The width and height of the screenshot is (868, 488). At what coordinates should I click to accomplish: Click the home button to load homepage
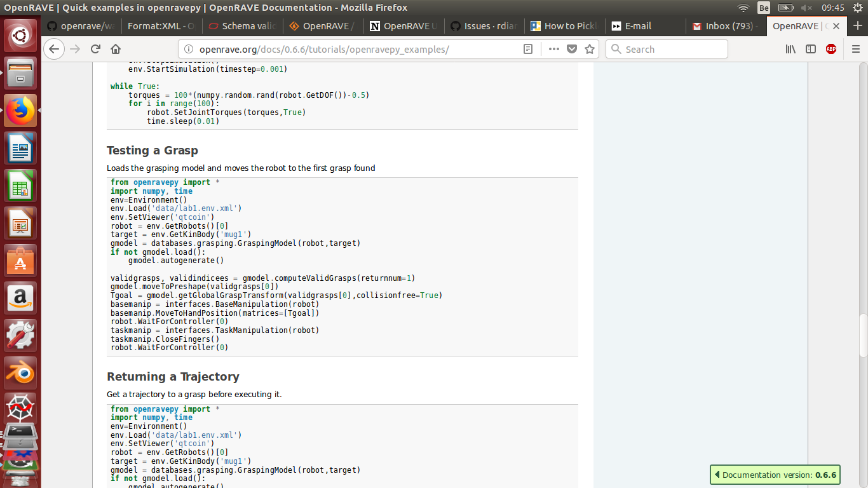click(117, 49)
